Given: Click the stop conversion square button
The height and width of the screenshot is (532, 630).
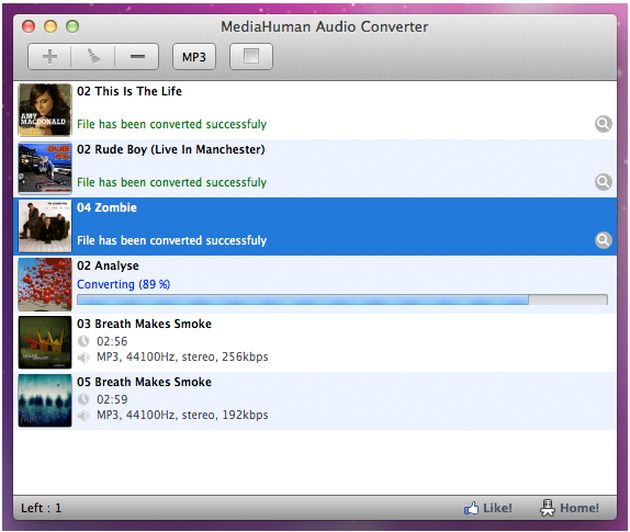Looking at the screenshot, I should point(251,57).
